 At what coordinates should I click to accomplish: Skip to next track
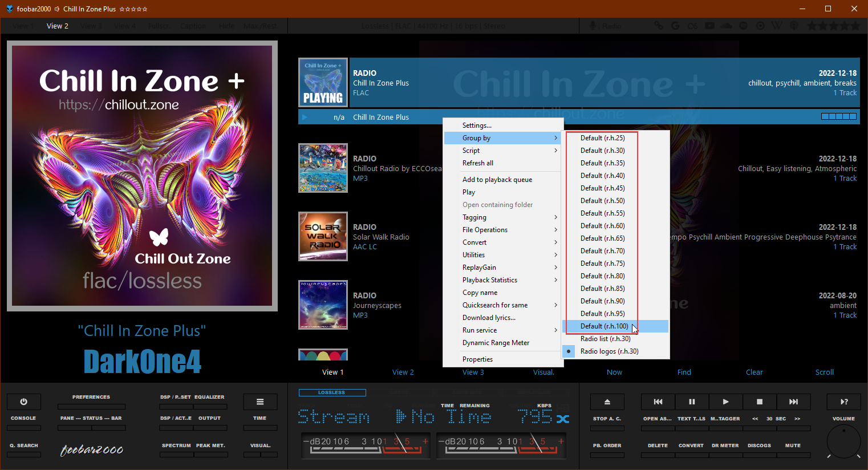[793, 402]
